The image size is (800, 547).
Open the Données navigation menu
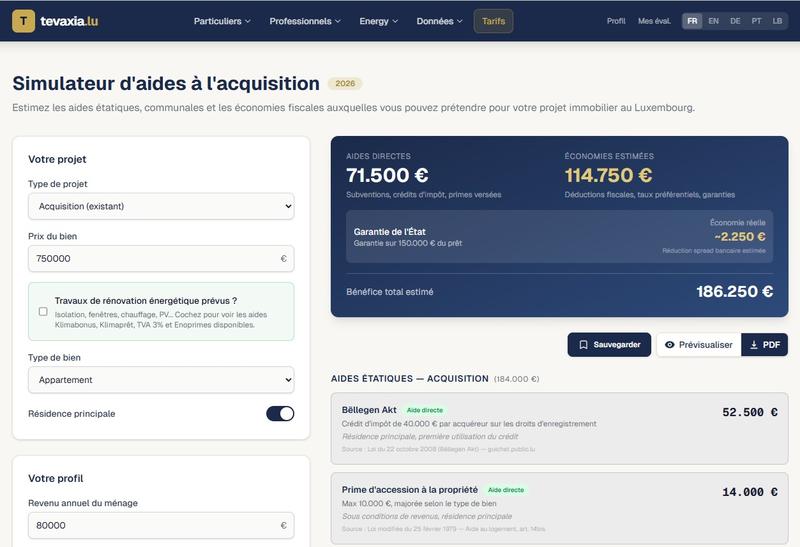[x=440, y=21]
